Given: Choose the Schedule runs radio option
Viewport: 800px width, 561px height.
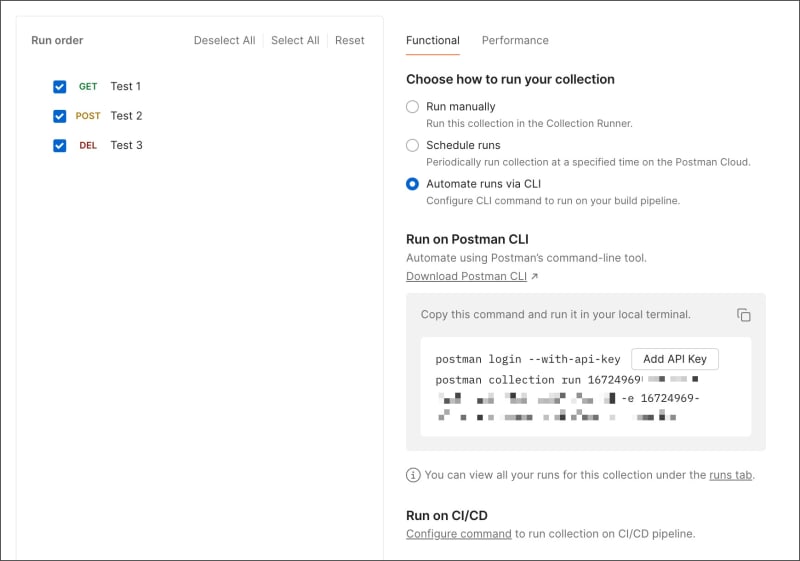Looking at the screenshot, I should click(412, 145).
